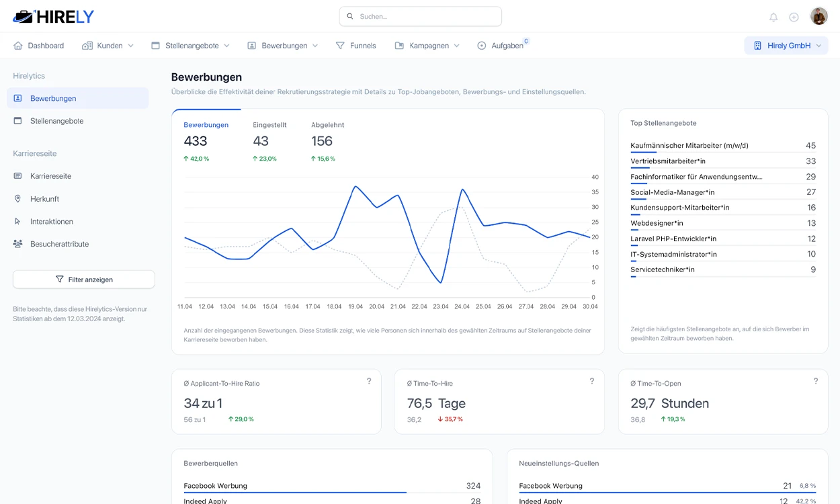The height and width of the screenshot is (504, 840).
Task: Click the Hirely logo
Action: click(x=53, y=17)
